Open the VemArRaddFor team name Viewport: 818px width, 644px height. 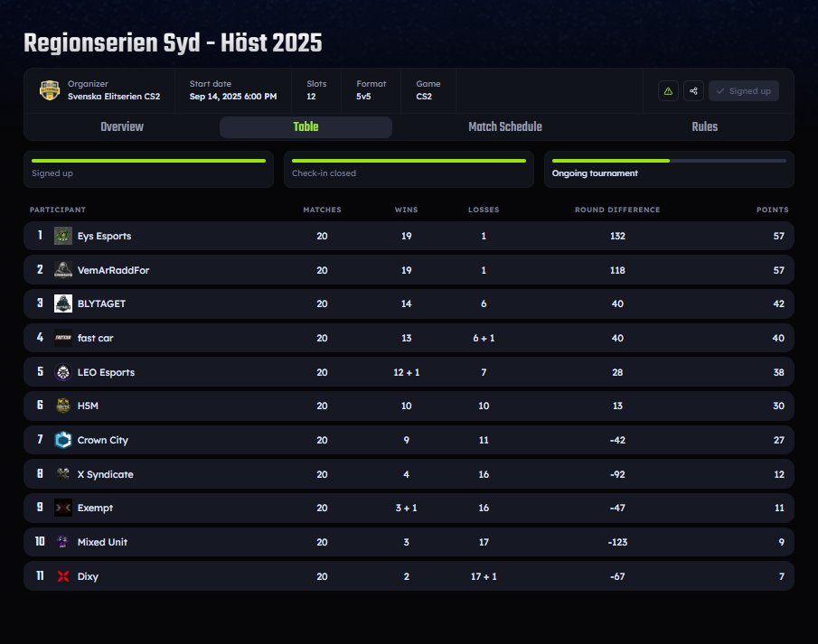pyautogui.click(x=113, y=270)
